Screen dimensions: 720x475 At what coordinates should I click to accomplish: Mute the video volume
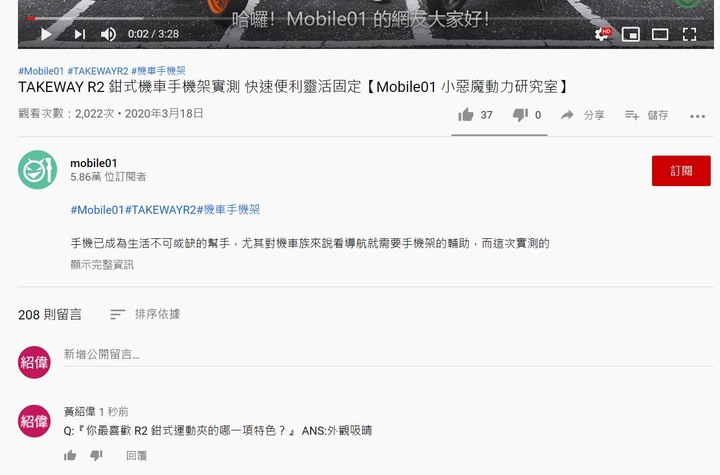coord(108,34)
